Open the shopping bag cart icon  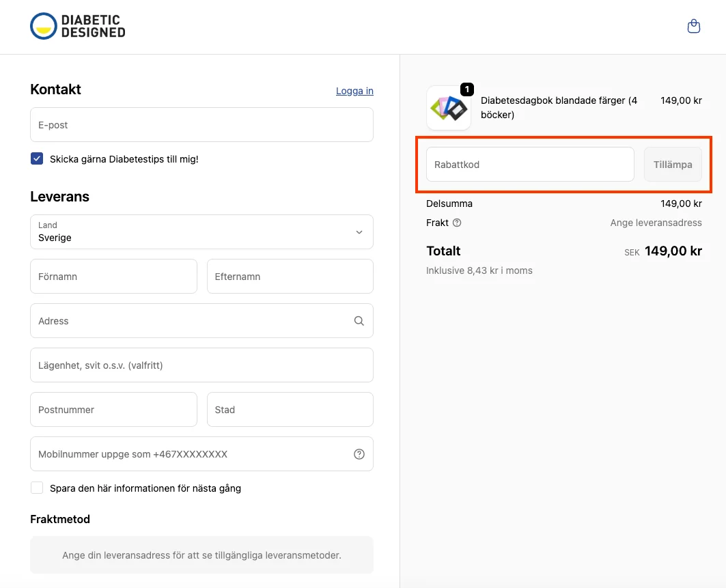click(x=693, y=27)
